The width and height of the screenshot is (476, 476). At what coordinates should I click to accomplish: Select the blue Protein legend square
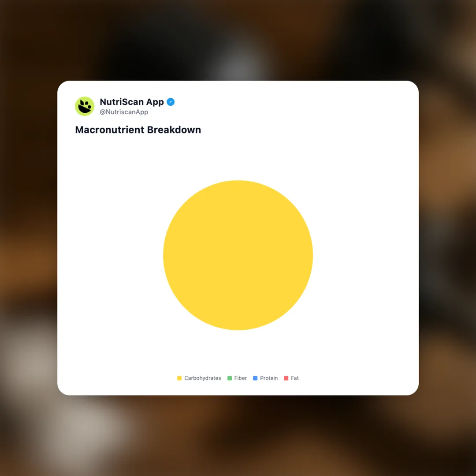coord(255,378)
